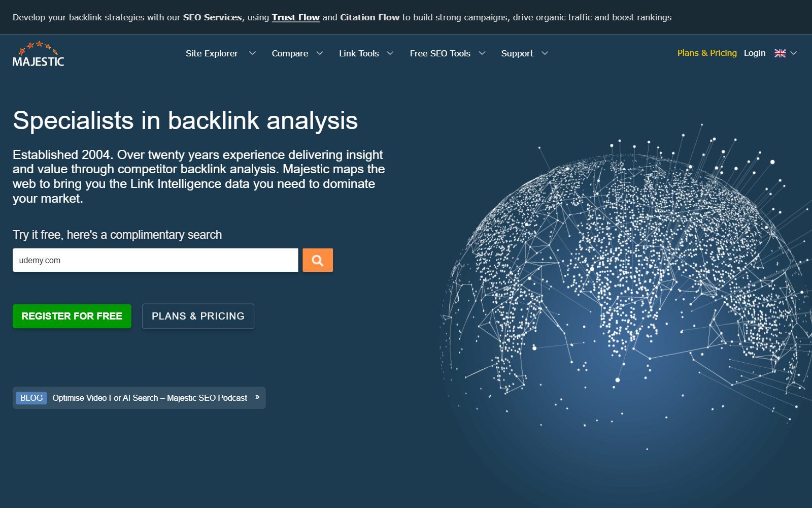Open the yellow Plans & Pricing header link
Viewport: 812px width, 508px height.
click(x=707, y=53)
